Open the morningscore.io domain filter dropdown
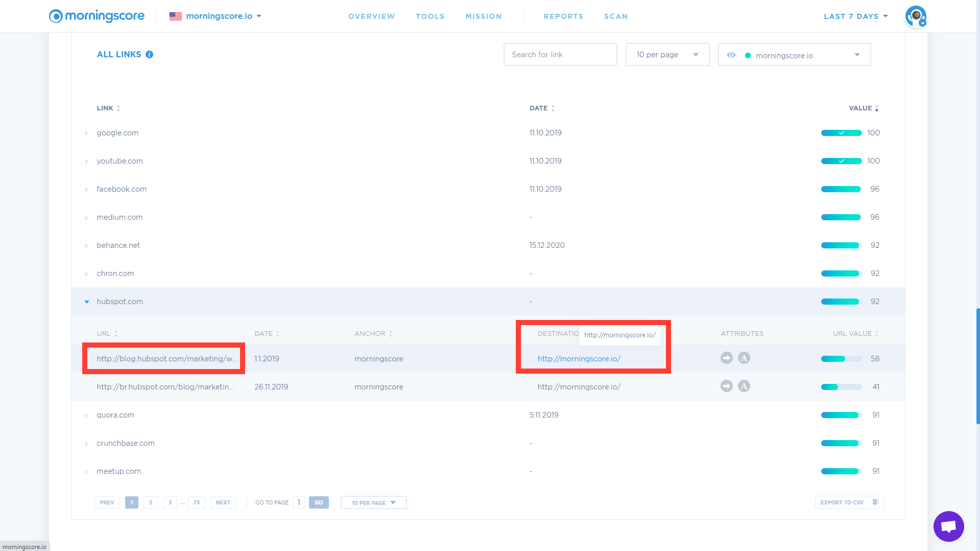Image resolution: width=980 pixels, height=551 pixels. (x=795, y=55)
